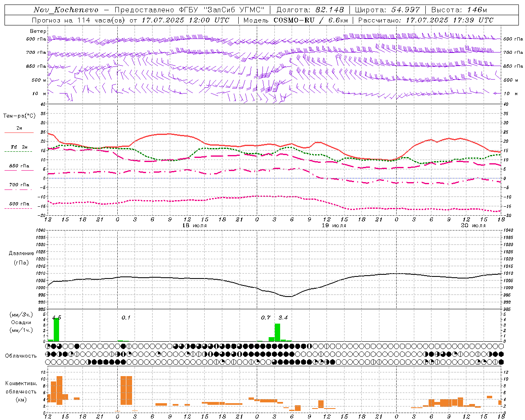Click the Давление panel label

point(21,253)
